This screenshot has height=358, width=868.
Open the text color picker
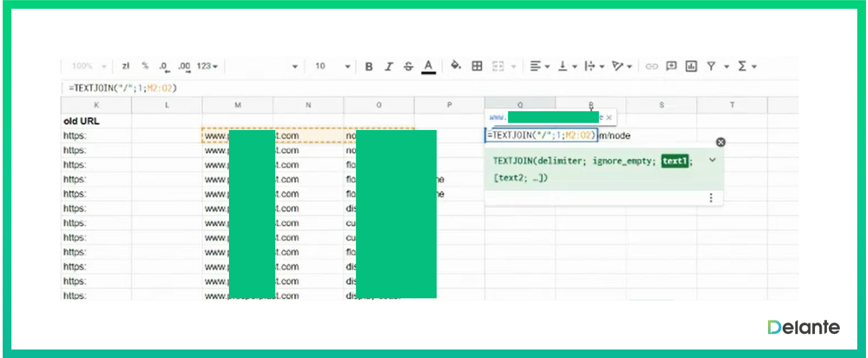pos(428,66)
